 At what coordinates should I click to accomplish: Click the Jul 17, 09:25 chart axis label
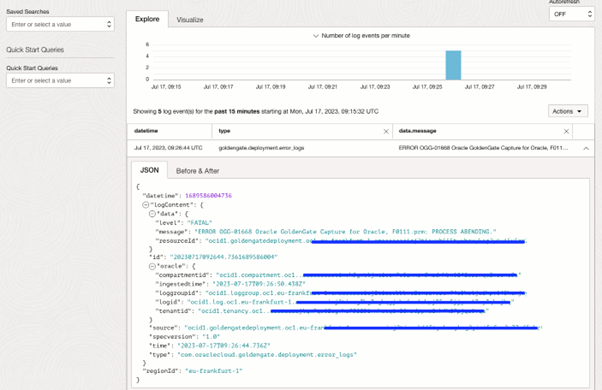[427, 87]
